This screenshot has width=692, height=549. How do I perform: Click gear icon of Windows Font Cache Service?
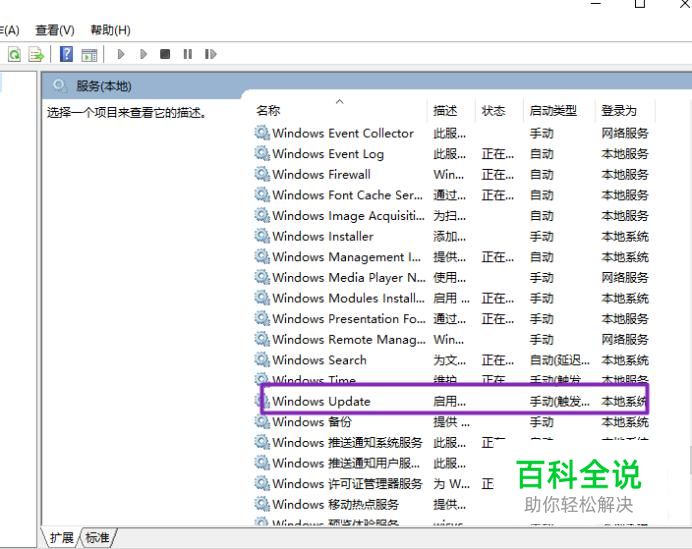click(262, 194)
